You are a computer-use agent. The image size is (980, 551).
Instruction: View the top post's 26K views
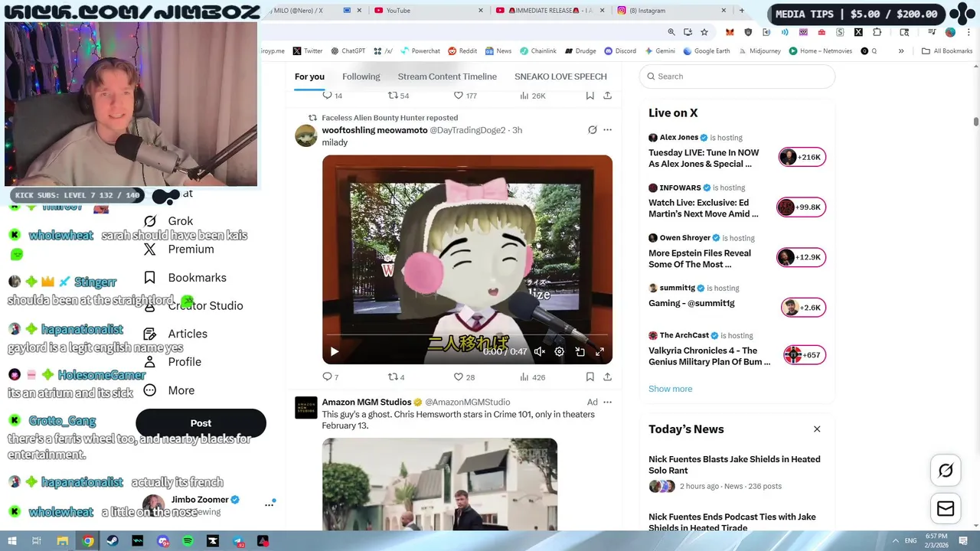(x=532, y=96)
